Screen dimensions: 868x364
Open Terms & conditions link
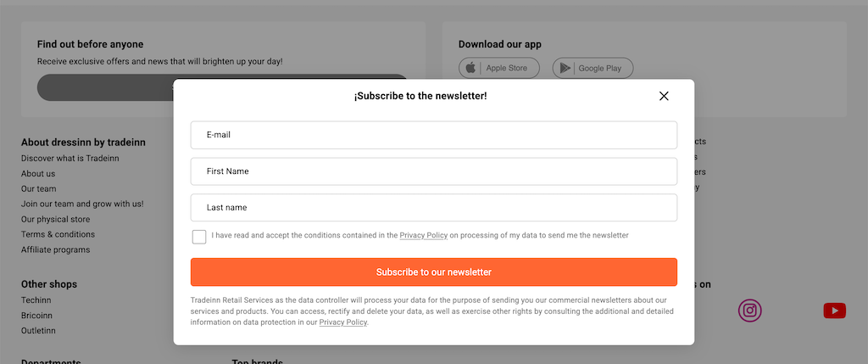pos(58,234)
